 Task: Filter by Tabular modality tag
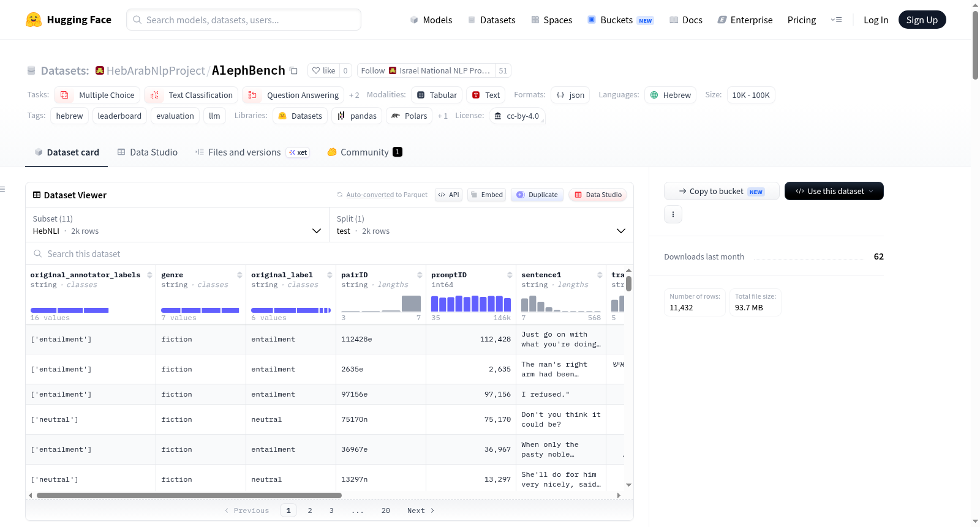pyautogui.click(x=437, y=95)
